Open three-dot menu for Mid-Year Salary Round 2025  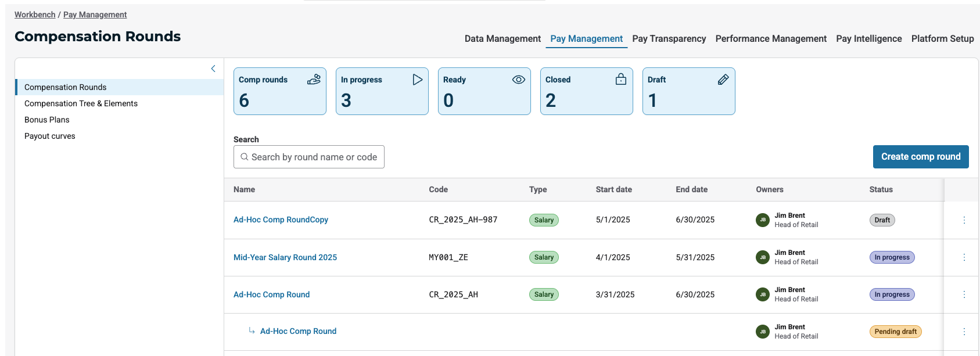click(x=964, y=257)
